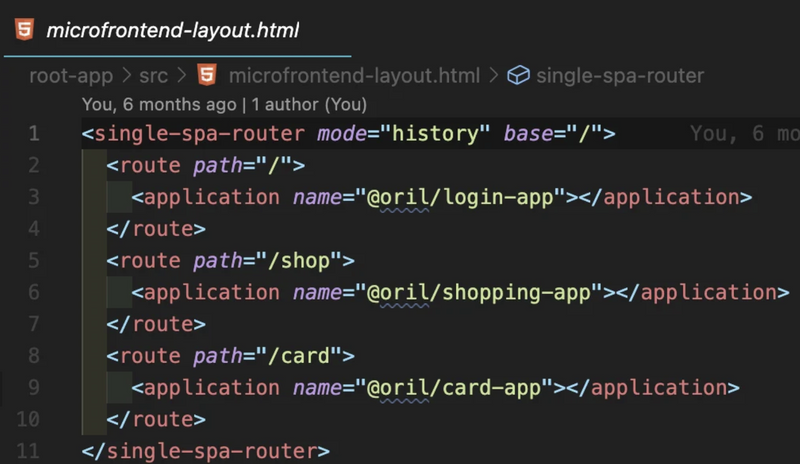This screenshot has height=464, width=800.
Task: Click the '1 author (You)' code lens
Action: (309, 105)
